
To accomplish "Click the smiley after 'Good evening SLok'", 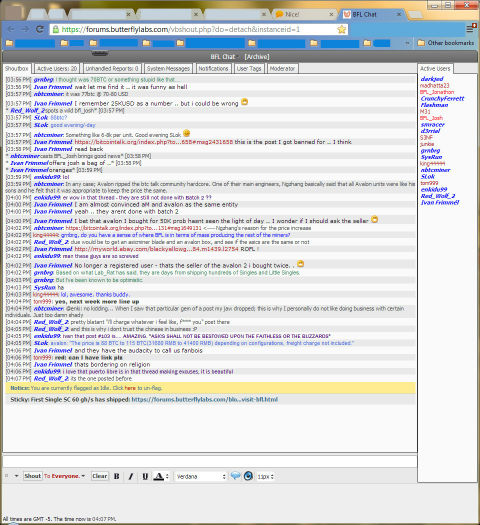I will [187, 133].
